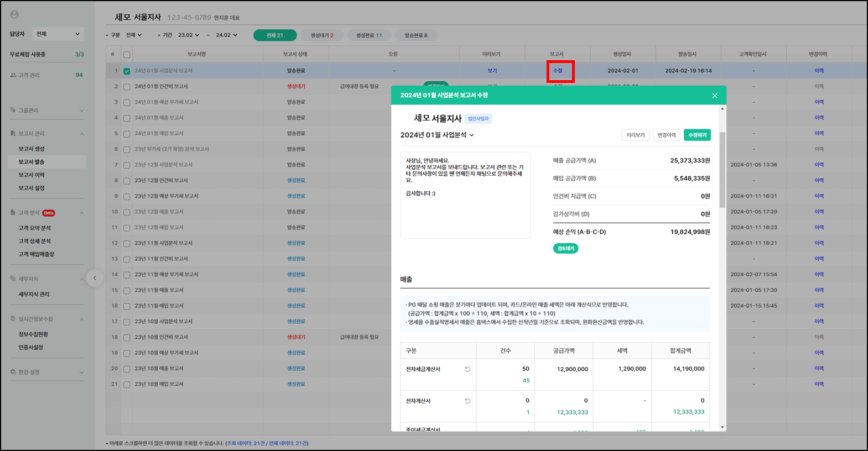Viewport: 868px width, 451px height.
Task: Click refresh icon next to 전자계산서
Action: click(x=467, y=401)
